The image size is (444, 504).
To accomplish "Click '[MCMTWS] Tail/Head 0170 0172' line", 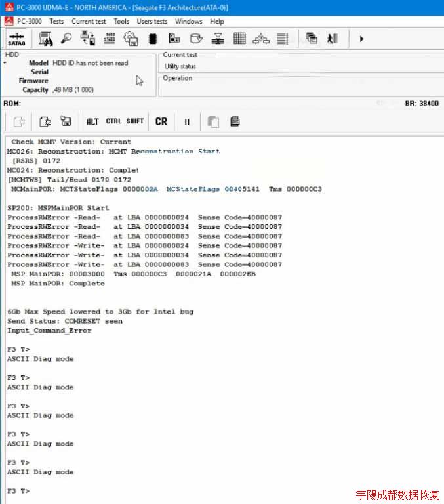I will pyautogui.click(x=70, y=180).
